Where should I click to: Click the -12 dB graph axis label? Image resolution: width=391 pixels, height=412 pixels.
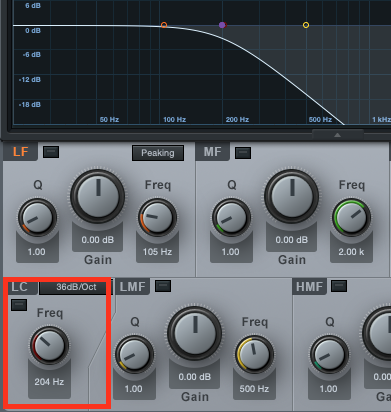30,80
